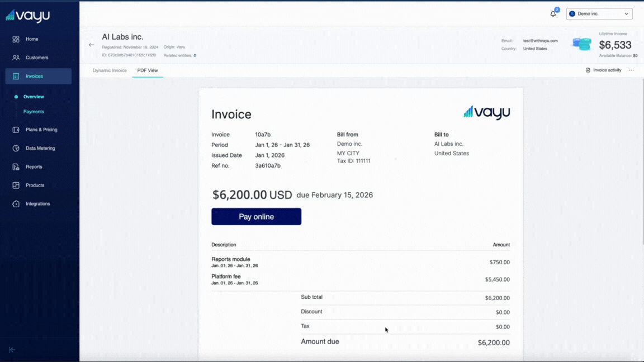Switch to the Dynamic Invoice tab
Screen dimensions: 644x362
click(x=109, y=70)
